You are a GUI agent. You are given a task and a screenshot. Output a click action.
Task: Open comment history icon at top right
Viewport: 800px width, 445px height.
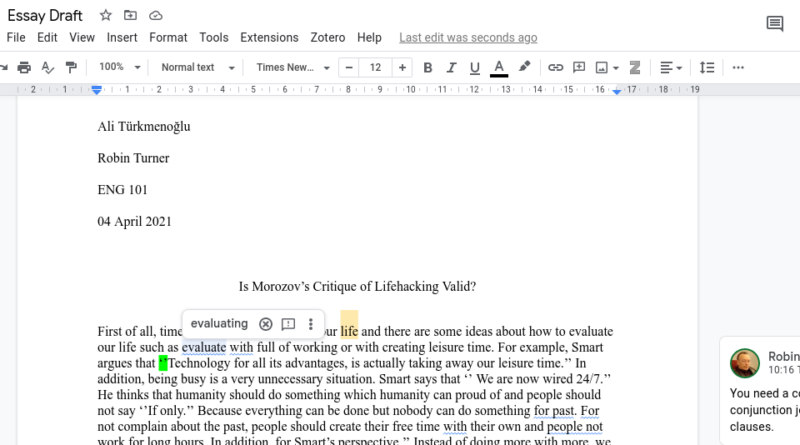[x=774, y=23]
